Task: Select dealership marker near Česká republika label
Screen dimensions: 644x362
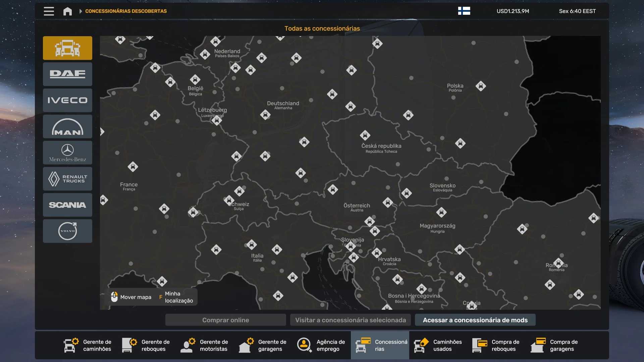Action: [x=365, y=135]
